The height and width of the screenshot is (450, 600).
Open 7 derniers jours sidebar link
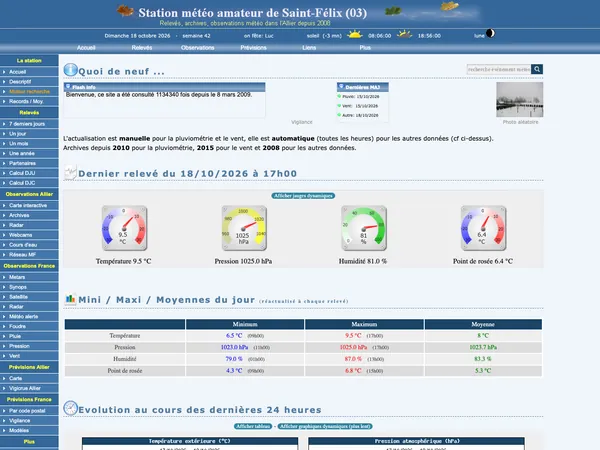click(x=29, y=124)
